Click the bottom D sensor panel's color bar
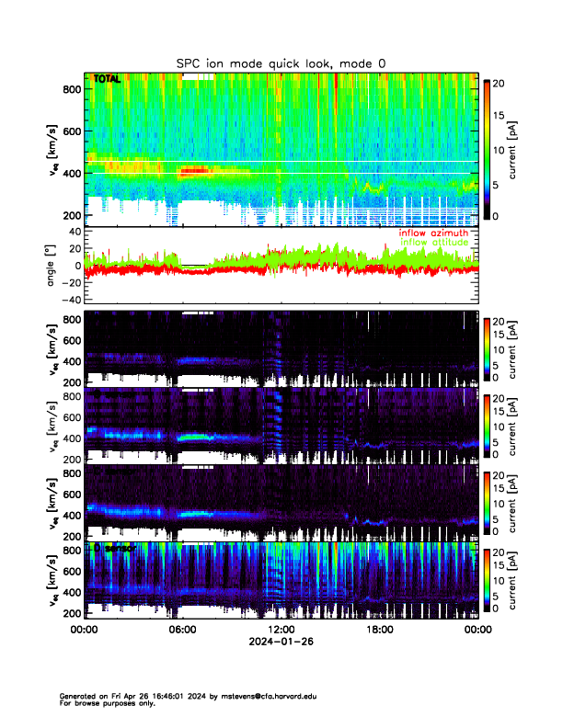The image size is (563, 728). click(x=487, y=579)
